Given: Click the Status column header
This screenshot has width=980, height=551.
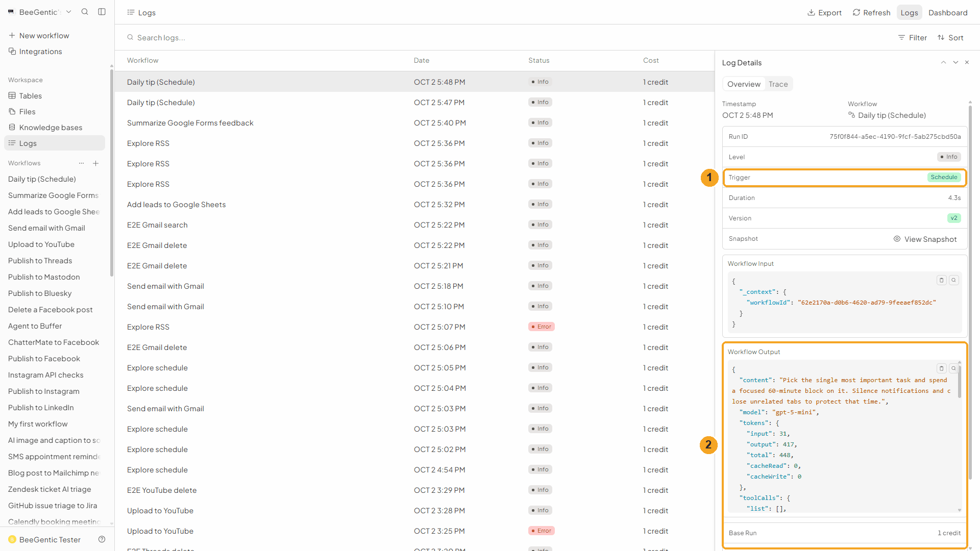Looking at the screenshot, I should [539, 60].
